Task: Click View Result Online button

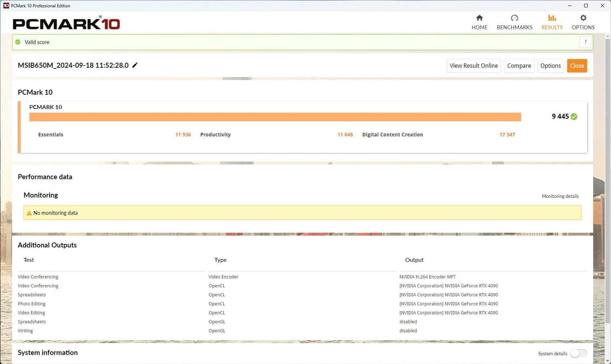Action: click(474, 65)
